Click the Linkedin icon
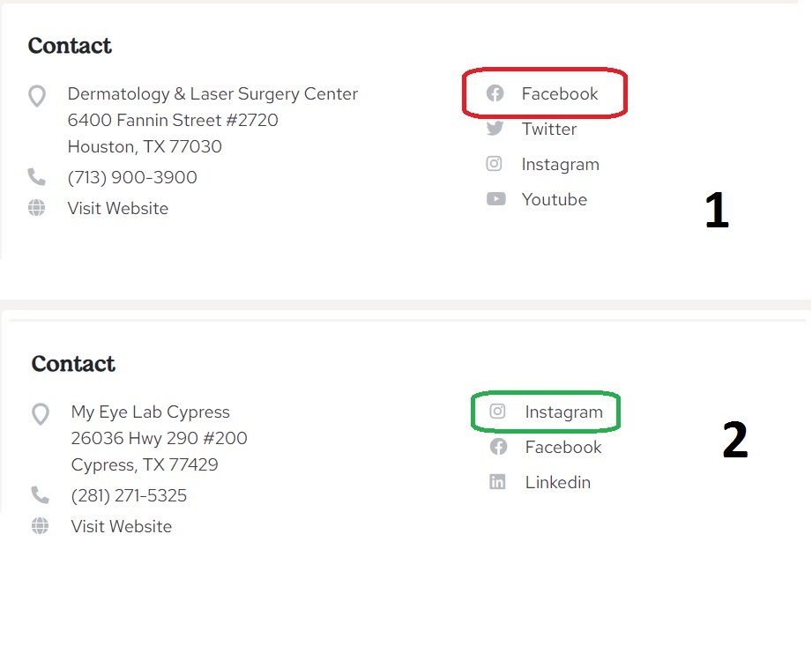The height and width of the screenshot is (653, 812). (498, 482)
